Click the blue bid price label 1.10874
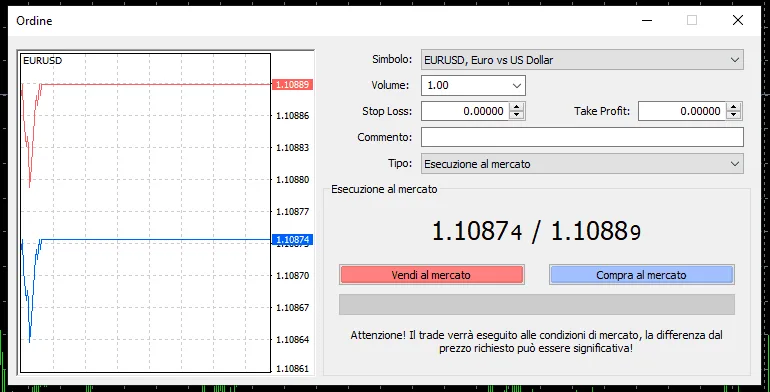The image size is (770, 392). click(x=292, y=240)
